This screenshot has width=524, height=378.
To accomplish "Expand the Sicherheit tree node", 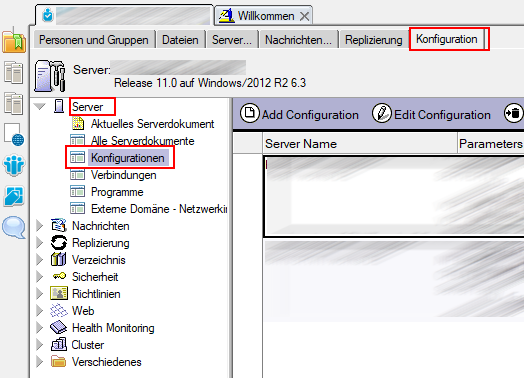I will [40, 277].
